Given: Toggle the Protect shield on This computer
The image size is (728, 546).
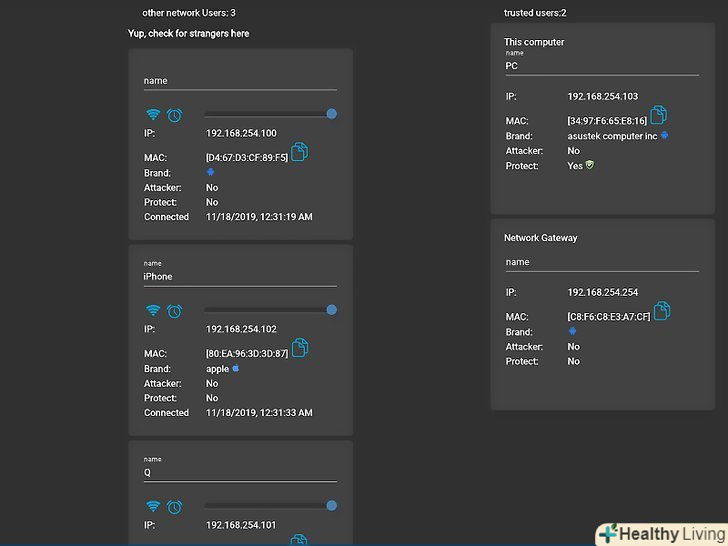Looking at the screenshot, I should pos(590,165).
